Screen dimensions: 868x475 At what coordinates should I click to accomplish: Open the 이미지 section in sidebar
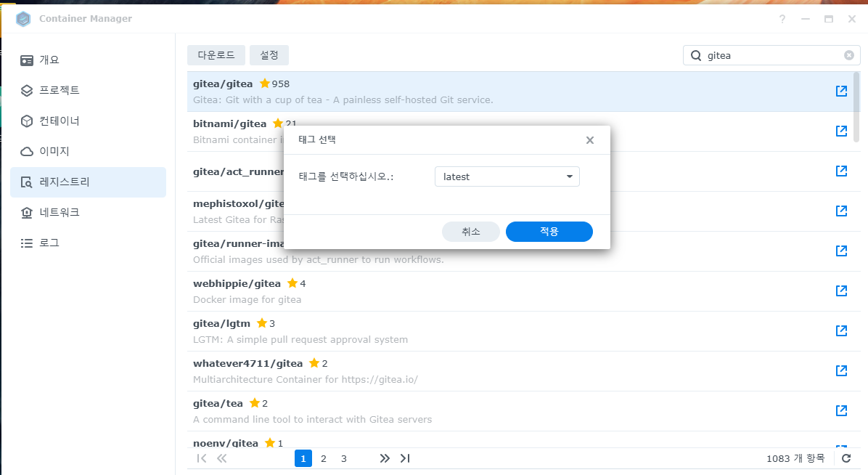click(54, 152)
